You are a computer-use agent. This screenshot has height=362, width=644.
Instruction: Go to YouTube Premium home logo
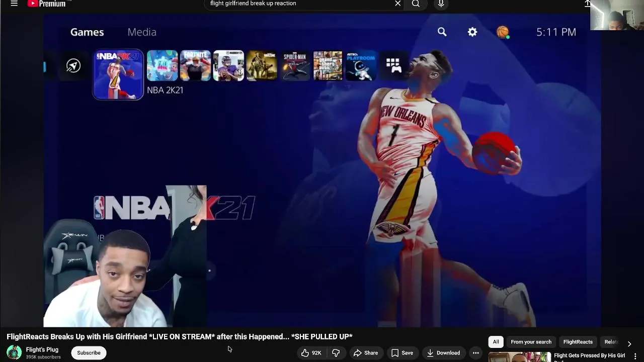46,4
